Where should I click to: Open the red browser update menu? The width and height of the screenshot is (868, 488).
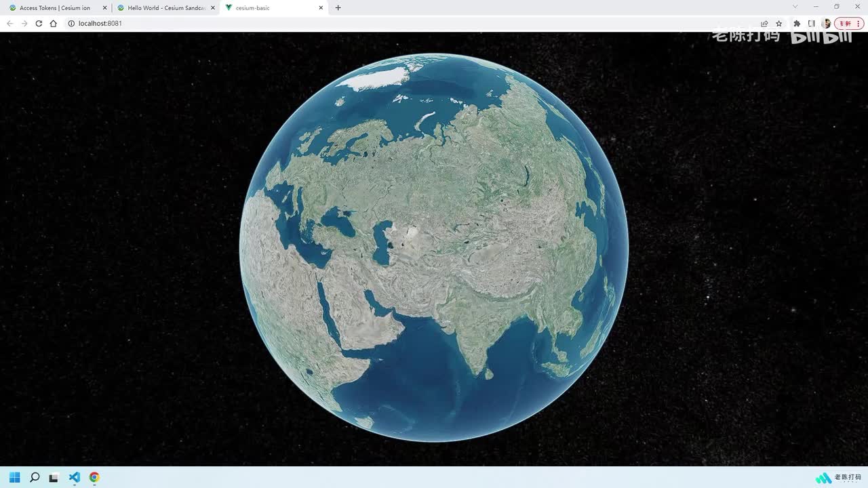(x=849, y=23)
